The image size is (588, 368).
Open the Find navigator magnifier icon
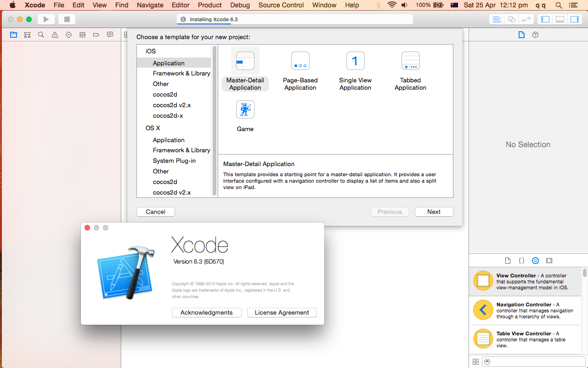41,35
